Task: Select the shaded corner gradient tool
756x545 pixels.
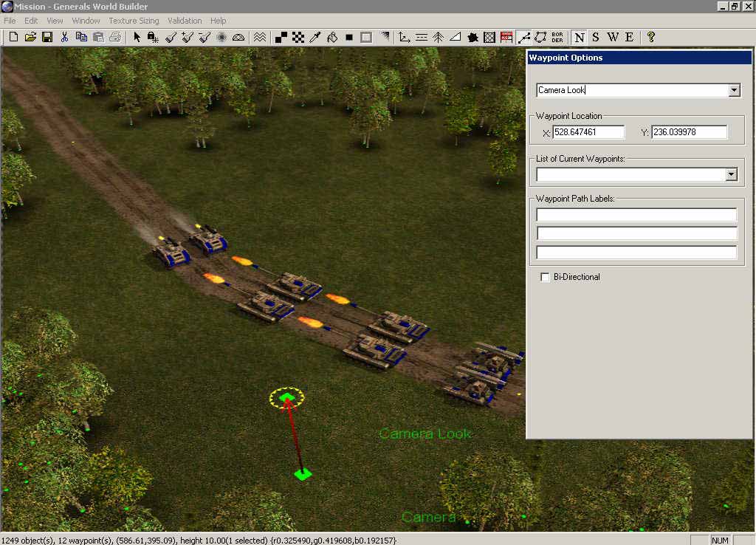Action: (x=384, y=37)
